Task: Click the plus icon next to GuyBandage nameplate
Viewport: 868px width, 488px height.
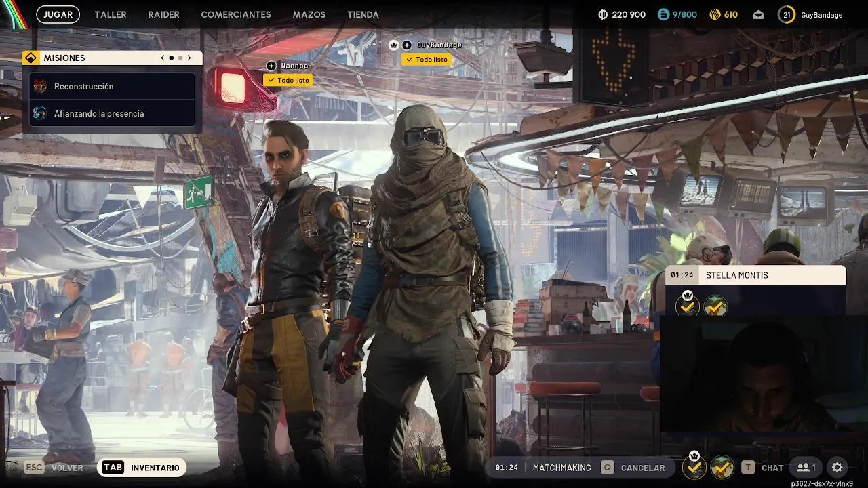Action: pos(407,45)
